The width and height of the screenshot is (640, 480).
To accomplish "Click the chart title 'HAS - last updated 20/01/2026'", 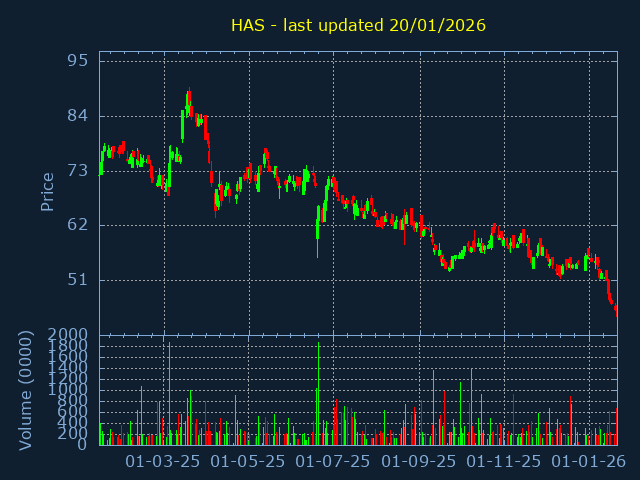I will [x=358, y=25].
